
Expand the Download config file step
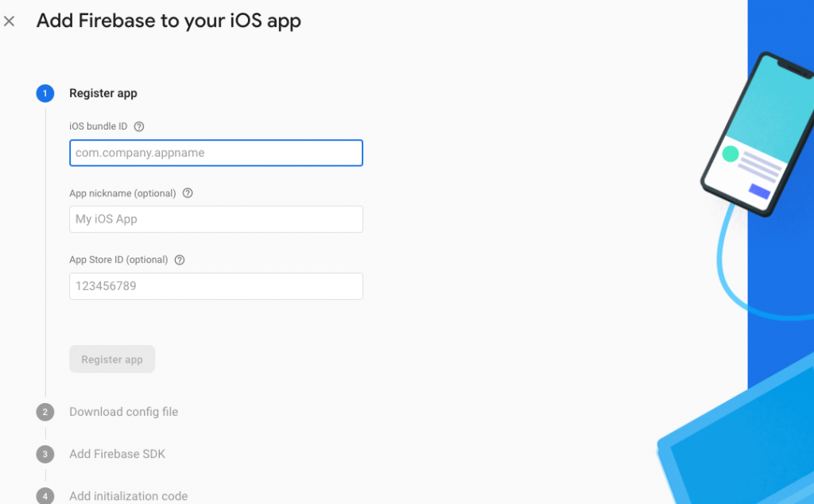[x=123, y=412]
